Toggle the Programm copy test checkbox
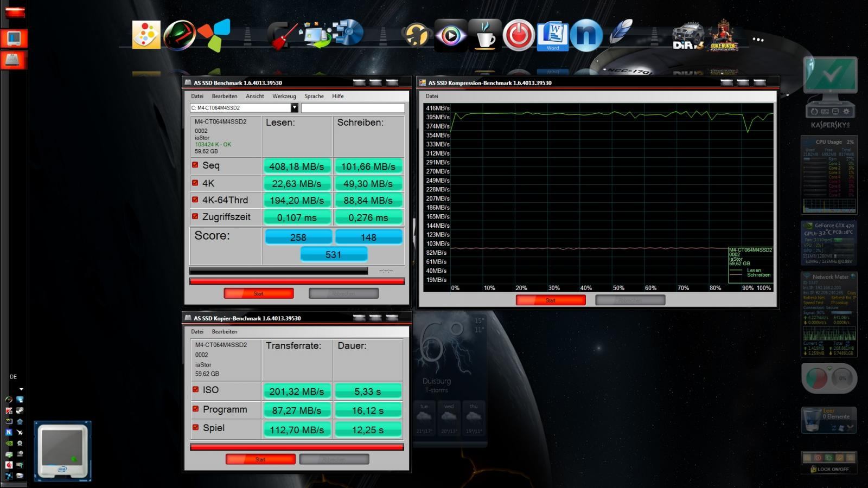The height and width of the screenshot is (488, 868). tap(196, 409)
